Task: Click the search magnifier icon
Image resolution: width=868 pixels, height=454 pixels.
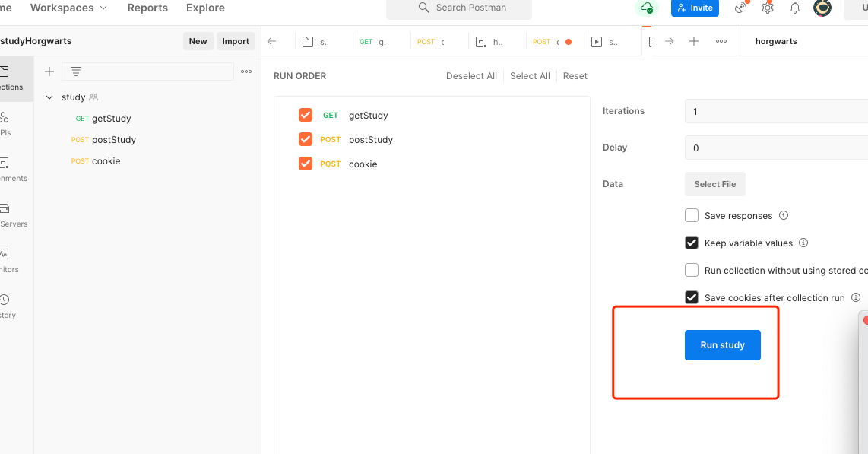Action: tap(424, 7)
